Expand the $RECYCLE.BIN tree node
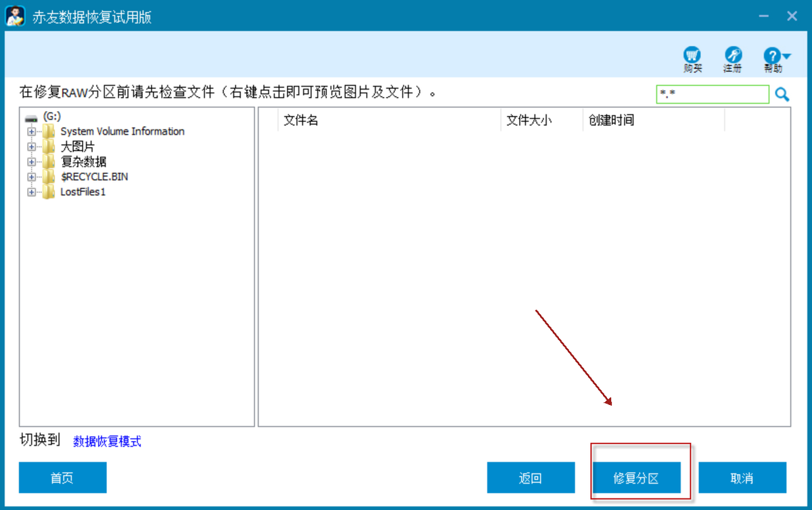Image resolution: width=812 pixels, height=510 pixels. (31, 177)
